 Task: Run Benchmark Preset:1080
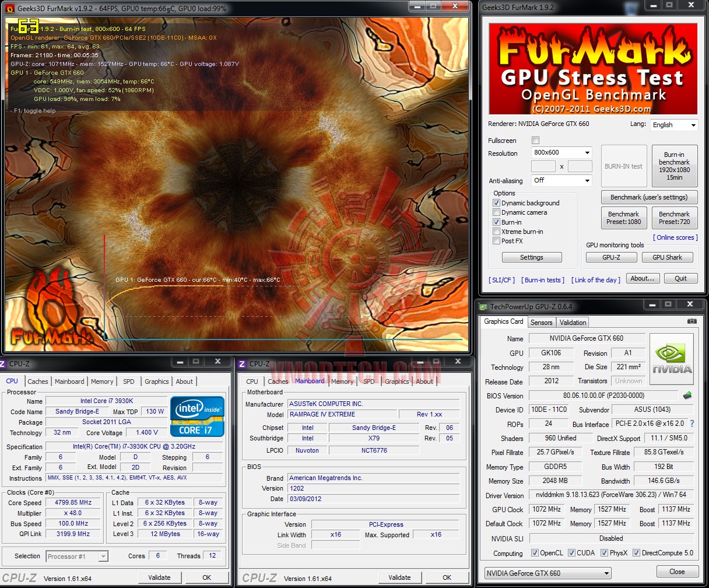(x=624, y=218)
